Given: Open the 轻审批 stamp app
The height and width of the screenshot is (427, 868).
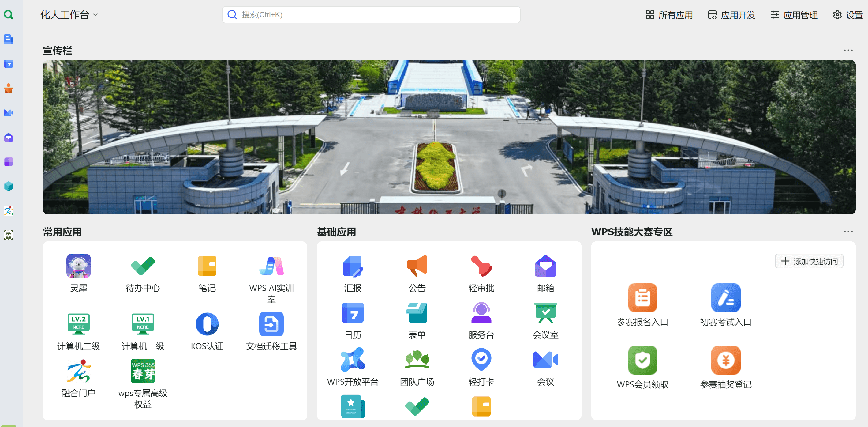Looking at the screenshot, I should (x=481, y=266).
